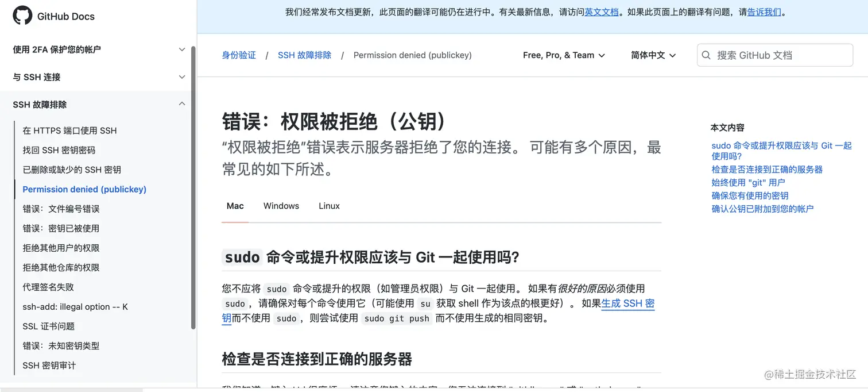Click the 本文内容 heading

click(x=727, y=128)
